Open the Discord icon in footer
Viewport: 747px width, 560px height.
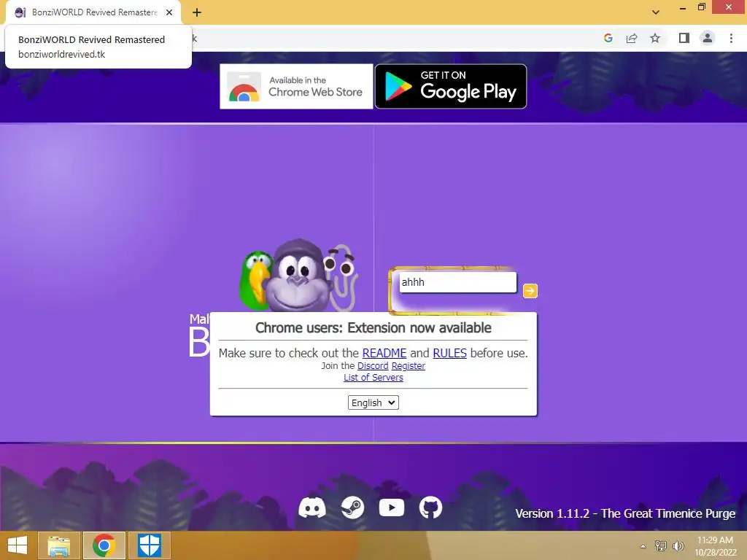[312, 507]
